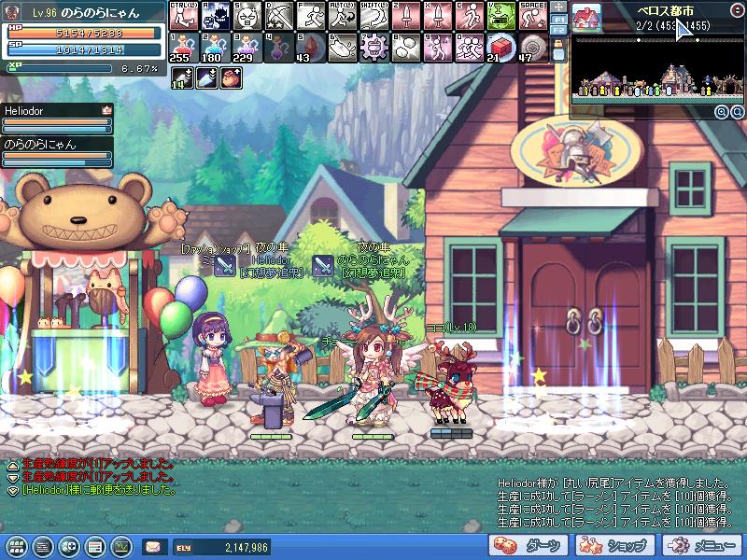Use the dark potion in slot 4
Screen dimensions: 747x560
279,48
